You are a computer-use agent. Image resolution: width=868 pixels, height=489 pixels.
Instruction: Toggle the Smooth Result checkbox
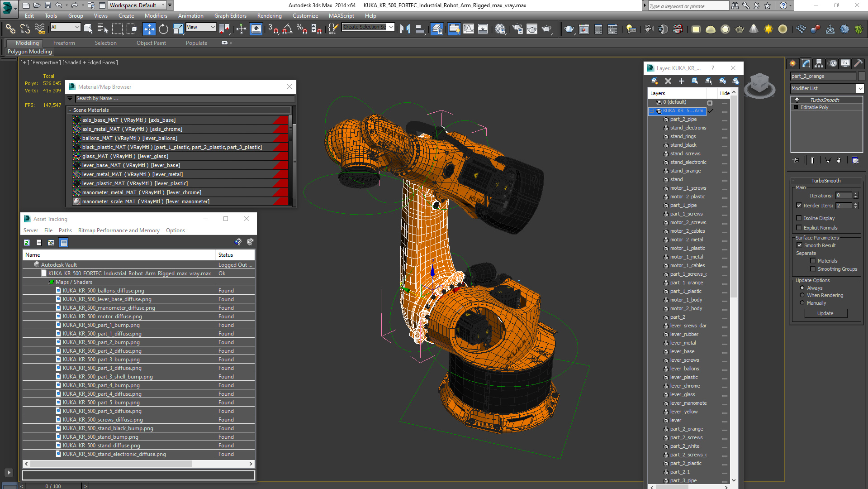(x=799, y=245)
